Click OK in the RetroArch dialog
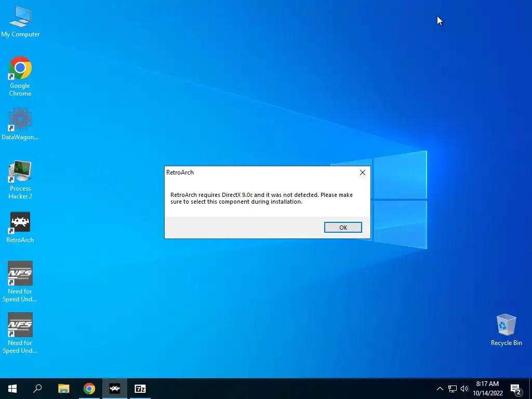Image resolution: width=532 pixels, height=399 pixels. (343, 228)
